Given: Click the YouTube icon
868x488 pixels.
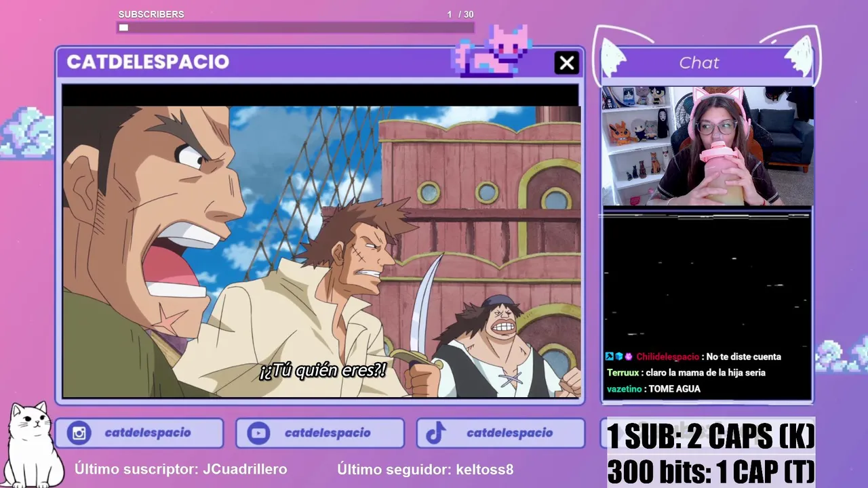Looking at the screenshot, I should tap(258, 433).
